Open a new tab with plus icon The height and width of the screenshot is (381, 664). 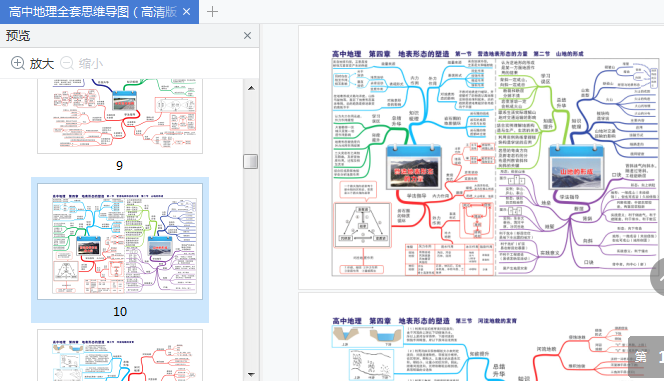(212, 11)
